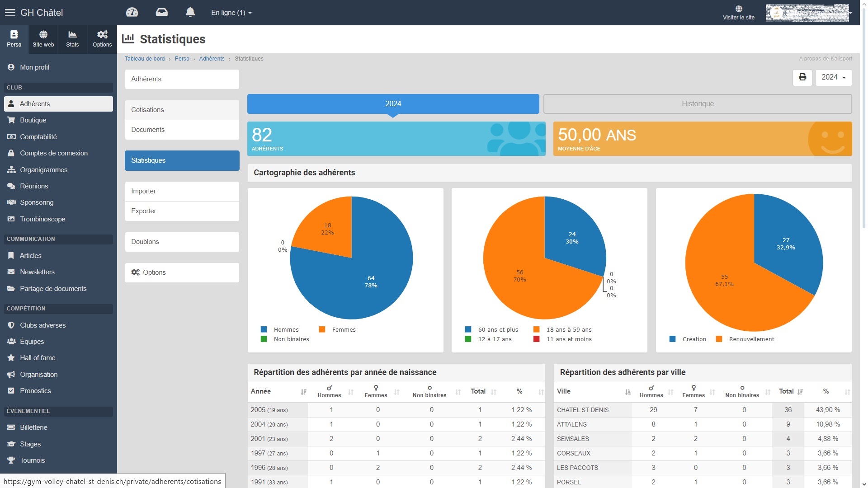This screenshot has width=868, height=488.
Task: Click the notifications bell icon
Action: pos(190,12)
